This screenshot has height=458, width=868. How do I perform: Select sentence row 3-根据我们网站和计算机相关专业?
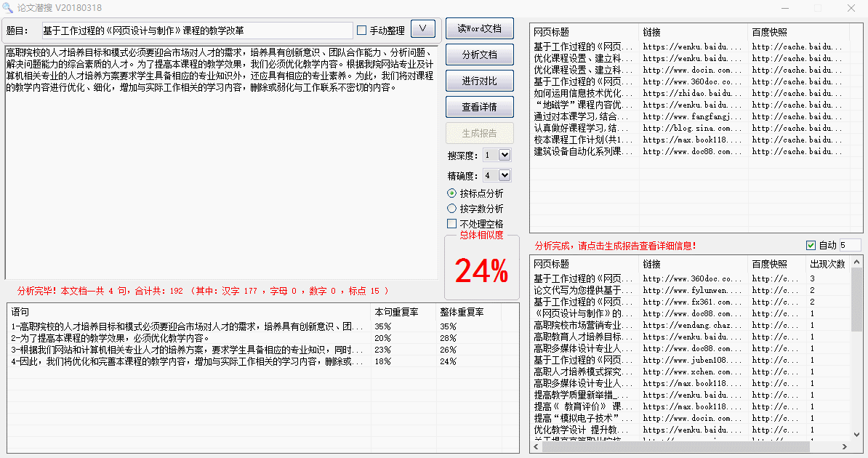tap(262, 350)
